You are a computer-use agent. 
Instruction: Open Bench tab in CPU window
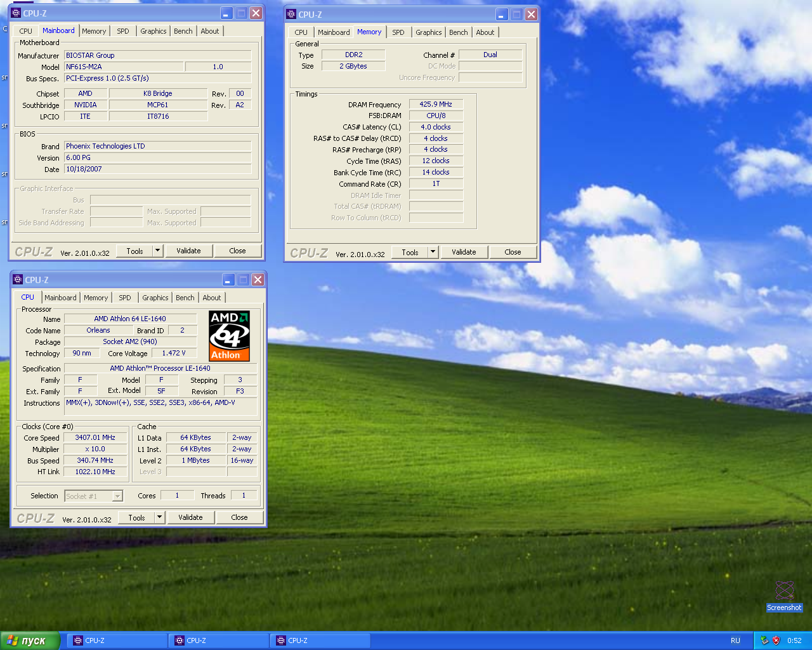[x=185, y=298]
